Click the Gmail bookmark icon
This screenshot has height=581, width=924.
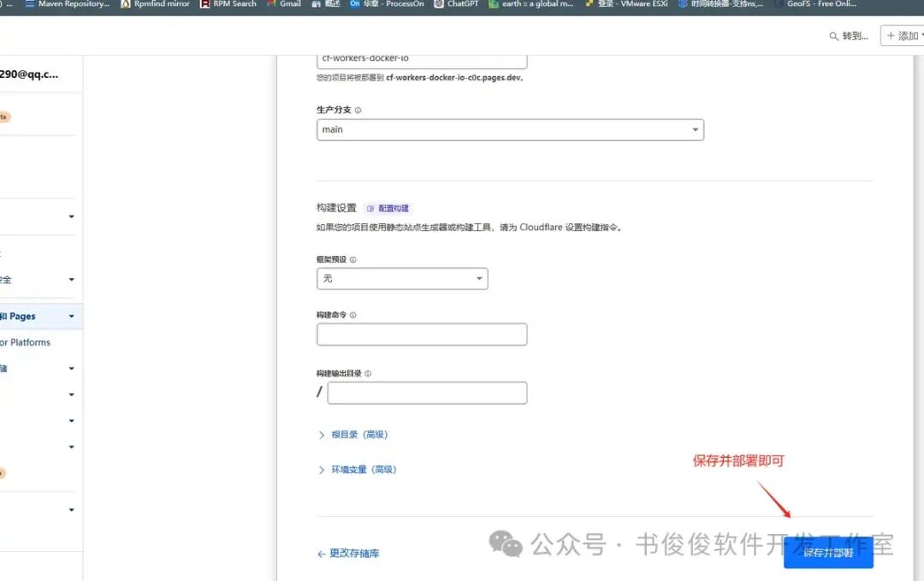pyautogui.click(x=272, y=3)
